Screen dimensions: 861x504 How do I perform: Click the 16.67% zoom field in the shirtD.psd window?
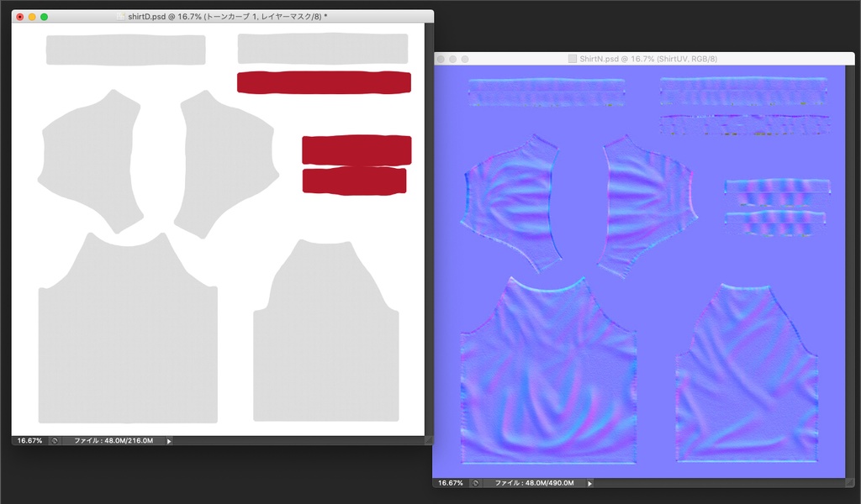(29, 440)
